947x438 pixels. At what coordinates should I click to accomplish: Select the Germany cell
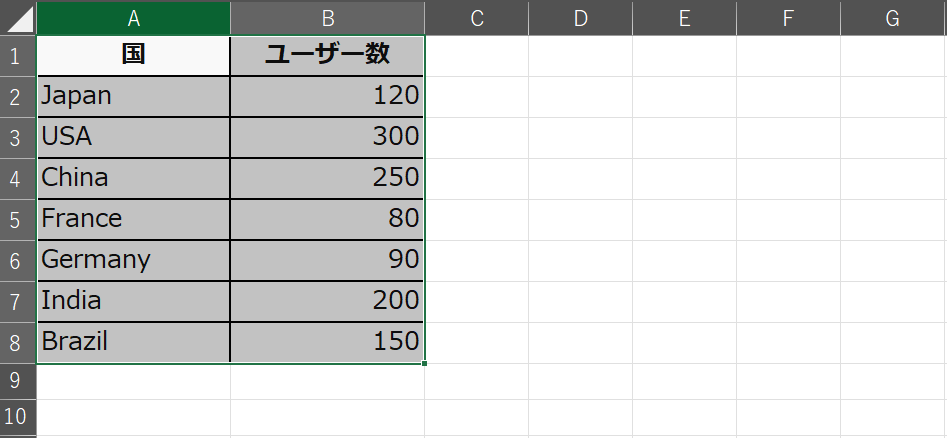(133, 260)
